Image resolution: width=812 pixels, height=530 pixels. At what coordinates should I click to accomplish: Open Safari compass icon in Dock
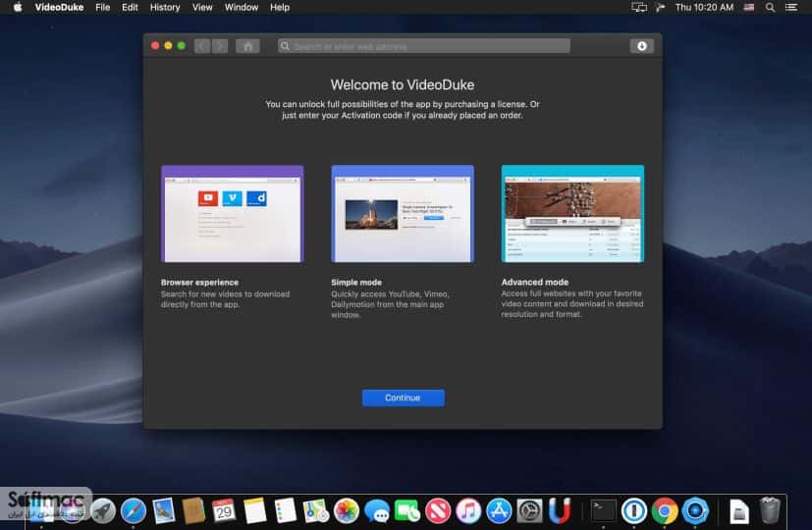pos(134,510)
